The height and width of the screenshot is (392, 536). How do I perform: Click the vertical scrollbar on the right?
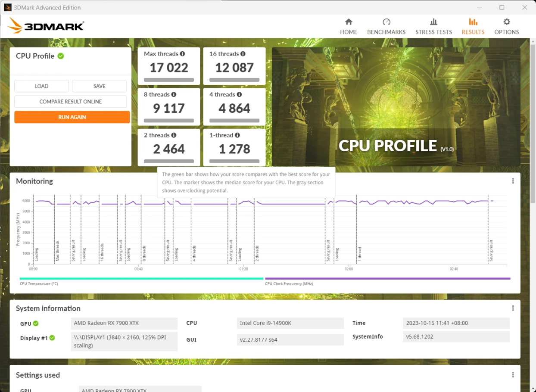533,123
